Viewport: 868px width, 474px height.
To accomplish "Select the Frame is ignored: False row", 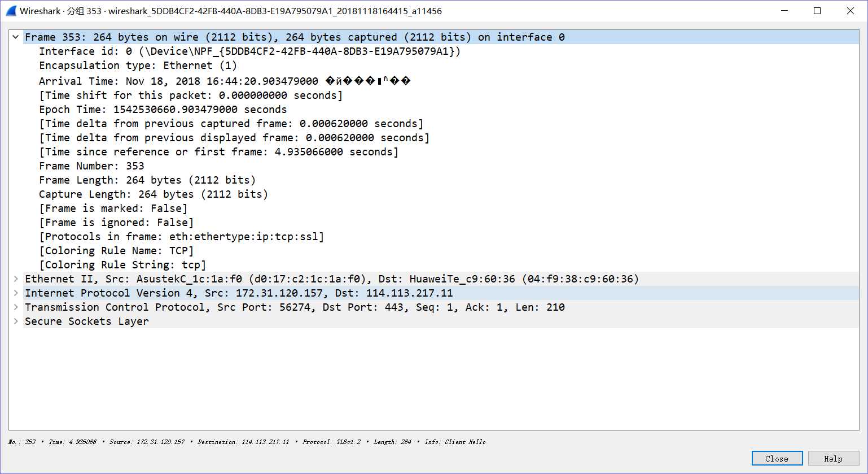I will 116,223.
